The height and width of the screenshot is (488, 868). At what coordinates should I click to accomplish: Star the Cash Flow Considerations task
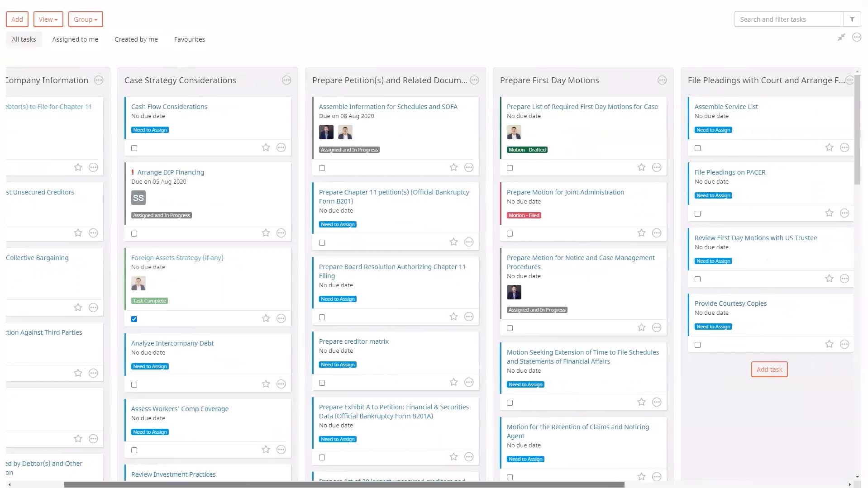tap(266, 147)
